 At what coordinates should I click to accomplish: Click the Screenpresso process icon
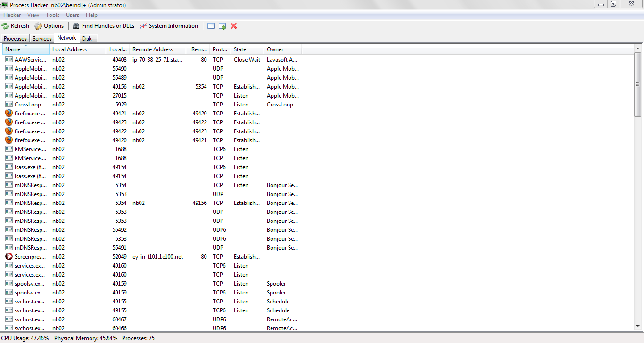(x=8, y=256)
